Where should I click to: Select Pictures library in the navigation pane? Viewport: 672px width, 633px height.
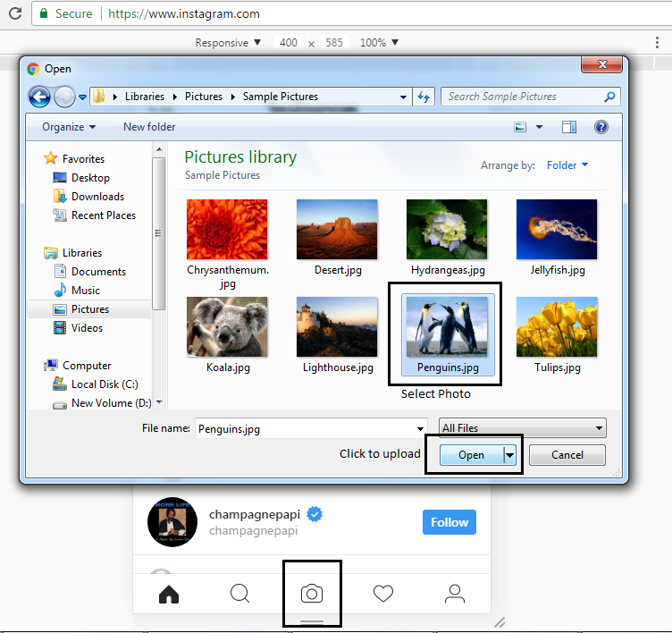click(89, 309)
